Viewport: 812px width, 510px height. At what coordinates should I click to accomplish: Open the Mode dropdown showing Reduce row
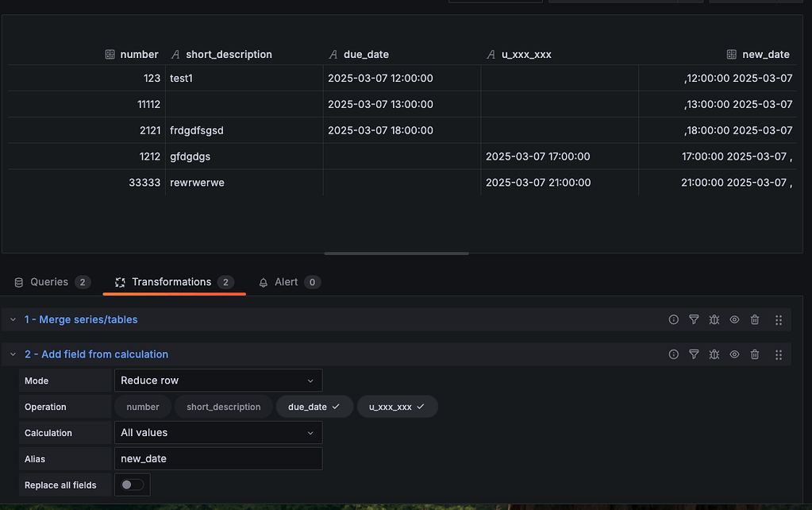click(218, 380)
